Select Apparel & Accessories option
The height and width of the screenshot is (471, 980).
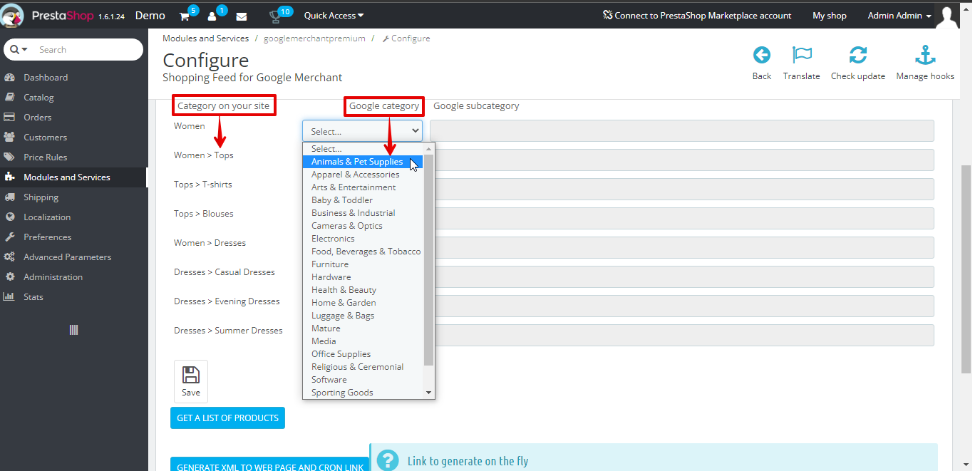click(363, 175)
